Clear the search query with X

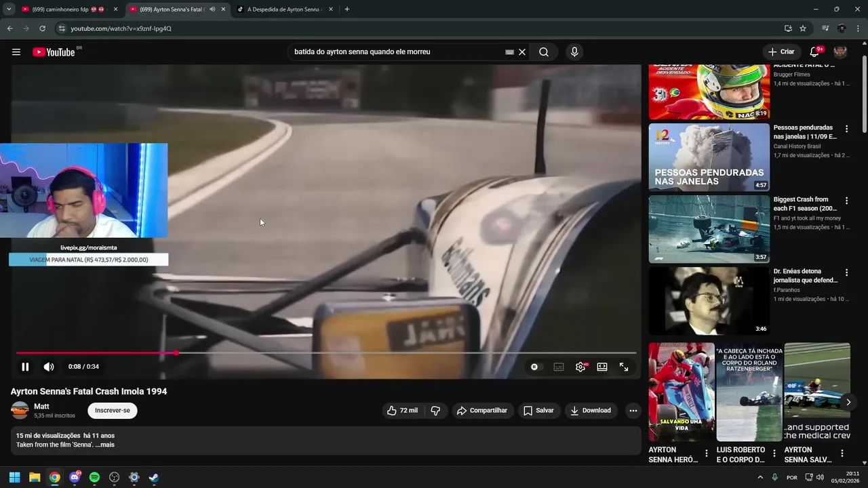point(522,52)
